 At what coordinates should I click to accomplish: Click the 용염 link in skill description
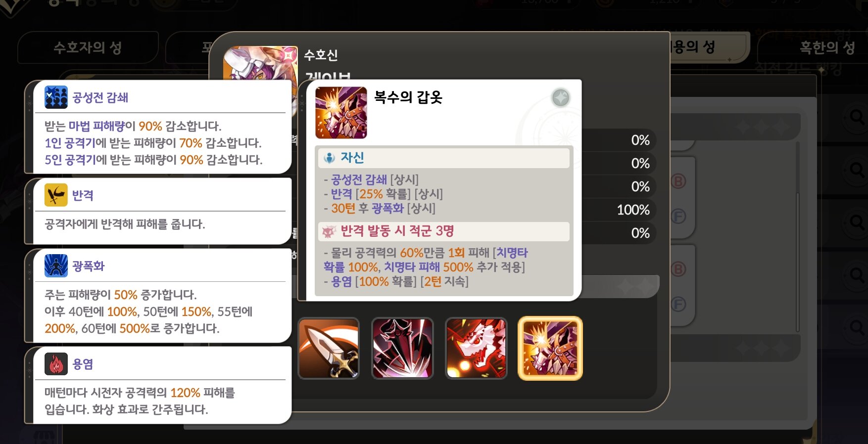(x=341, y=281)
